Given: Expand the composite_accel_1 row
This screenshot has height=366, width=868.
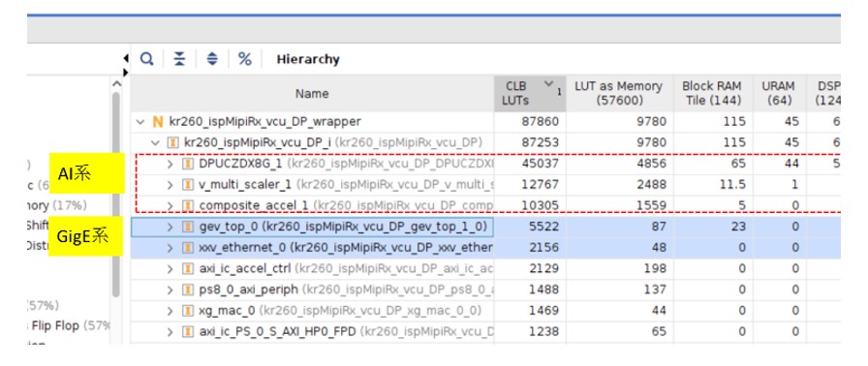Looking at the screenshot, I should pyautogui.click(x=170, y=205).
